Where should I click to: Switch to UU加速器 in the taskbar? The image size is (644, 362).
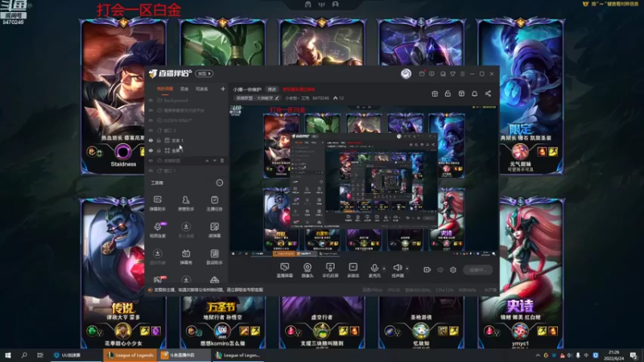(76, 355)
